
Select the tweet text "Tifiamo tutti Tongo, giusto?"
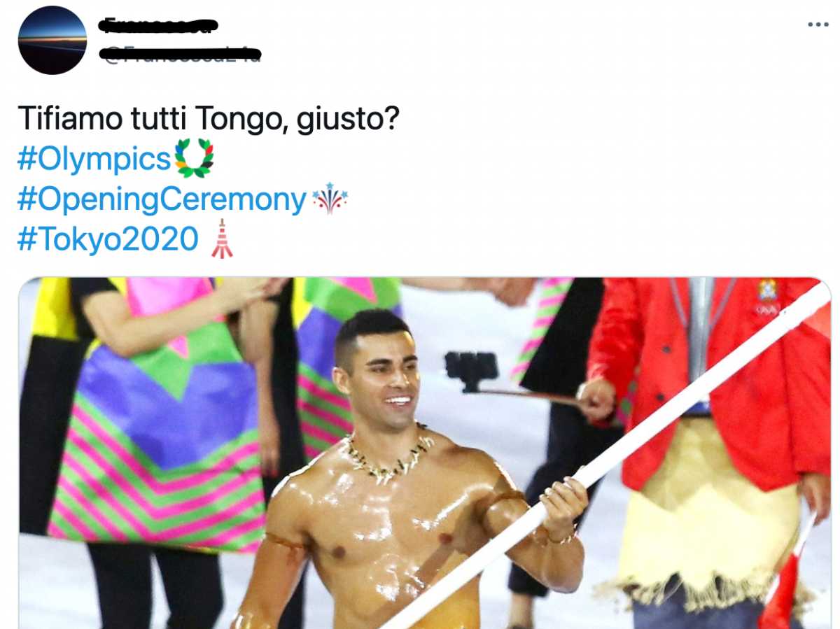(208, 120)
